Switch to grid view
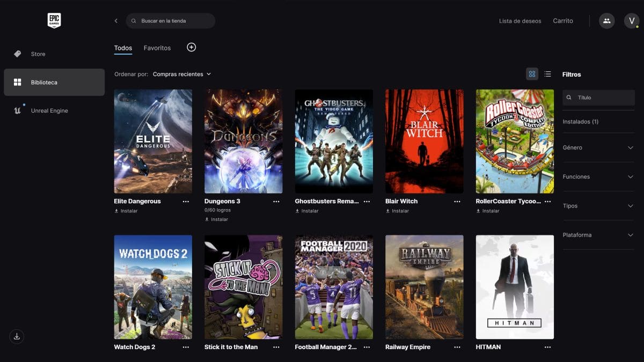This screenshot has height=362, width=644. pyautogui.click(x=532, y=74)
